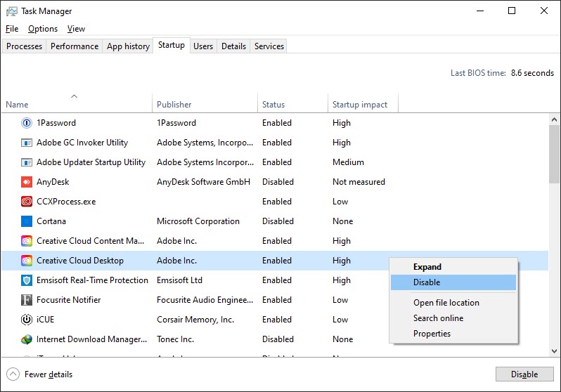Image resolution: width=561 pixels, height=392 pixels.
Task: Click the Fewer details link text
Action: click(49, 374)
